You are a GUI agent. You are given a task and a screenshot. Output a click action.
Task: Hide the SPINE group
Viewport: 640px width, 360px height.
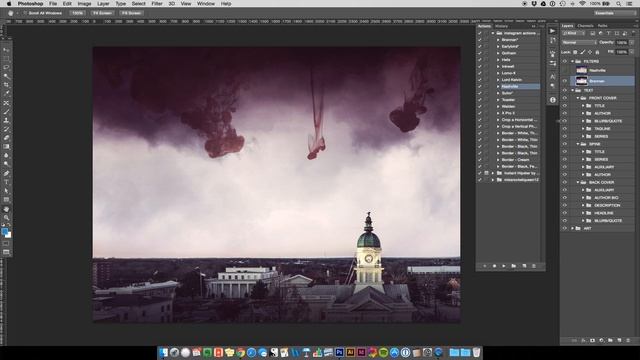564,144
